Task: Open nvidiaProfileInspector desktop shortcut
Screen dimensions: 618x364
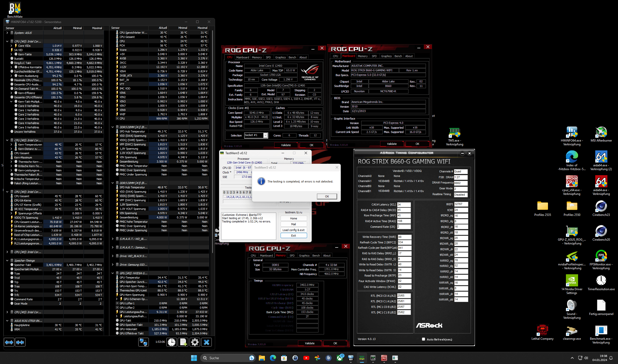Action: pyautogui.click(x=572, y=260)
